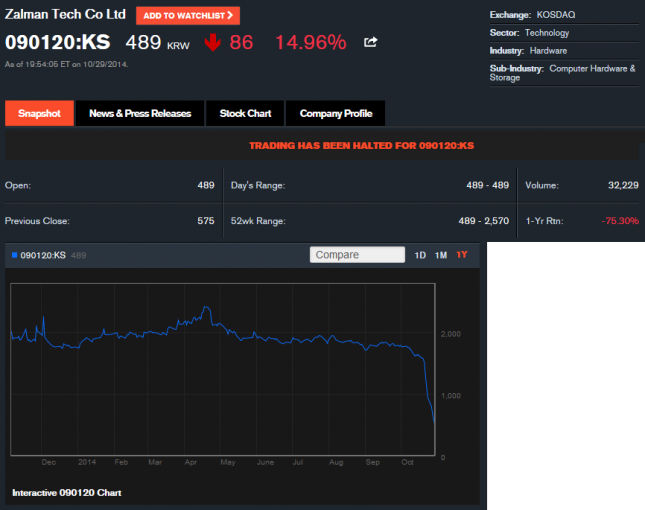The image size is (645, 510).
Task: Click the Industry: Hardware entry
Action: [x=528, y=51]
